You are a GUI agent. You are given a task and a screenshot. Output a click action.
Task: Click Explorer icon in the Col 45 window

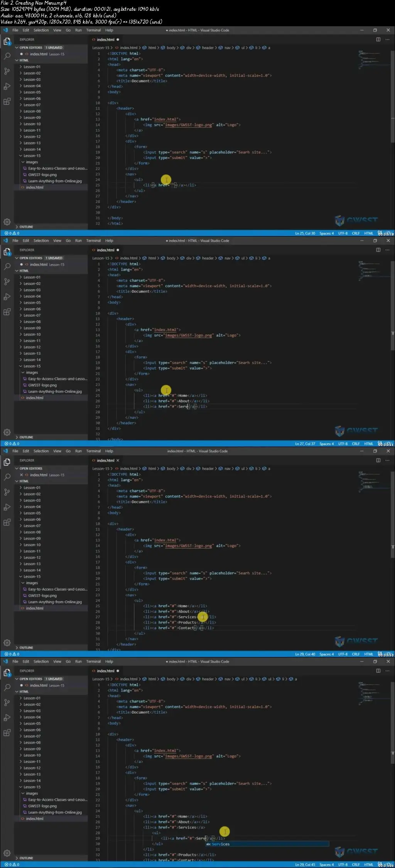tap(7, 673)
